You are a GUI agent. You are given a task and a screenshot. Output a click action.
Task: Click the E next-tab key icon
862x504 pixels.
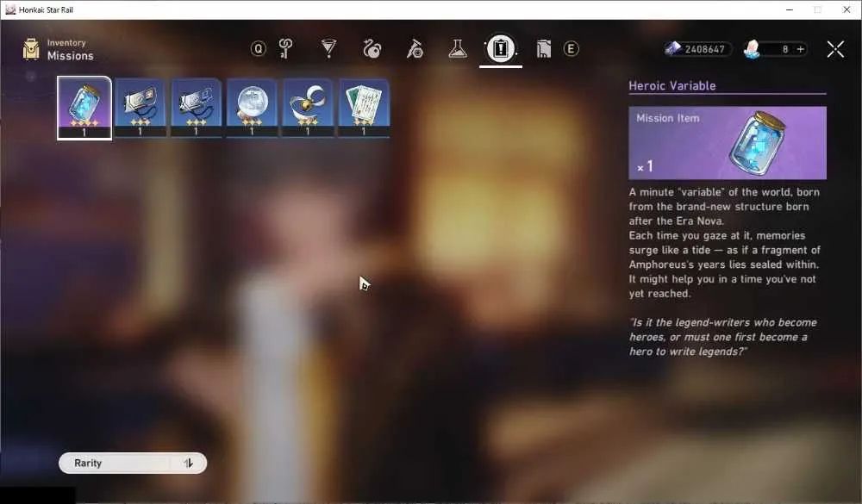[572, 49]
